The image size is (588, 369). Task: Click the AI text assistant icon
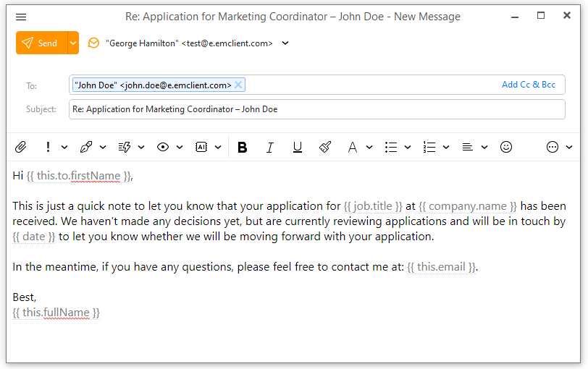(x=201, y=147)
